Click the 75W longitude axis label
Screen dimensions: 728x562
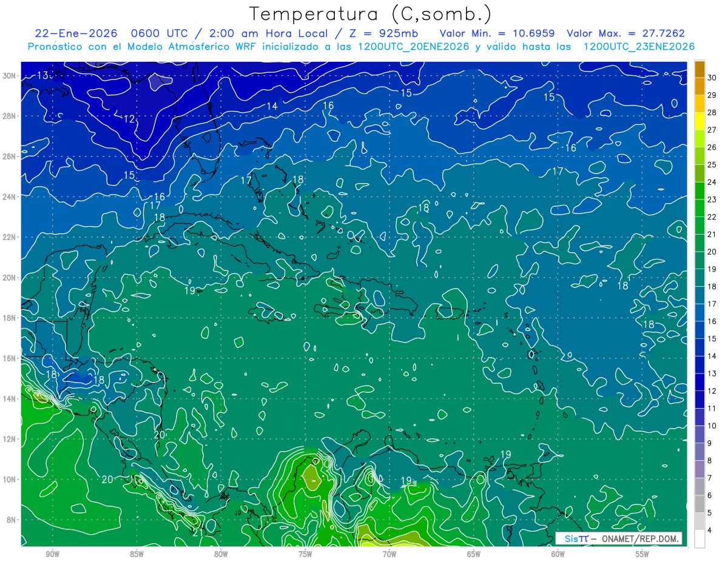305,554
